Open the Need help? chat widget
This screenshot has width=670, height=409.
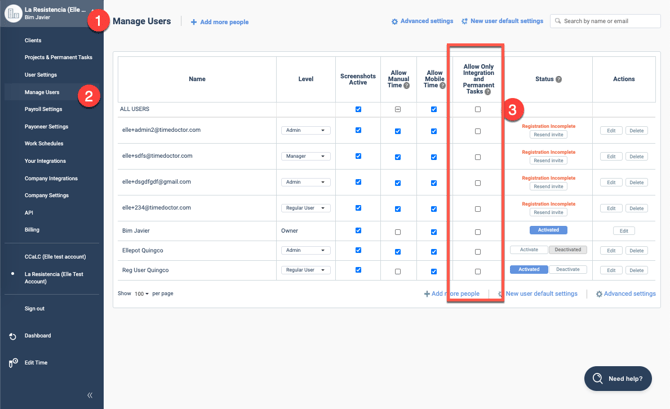point(618,378)
